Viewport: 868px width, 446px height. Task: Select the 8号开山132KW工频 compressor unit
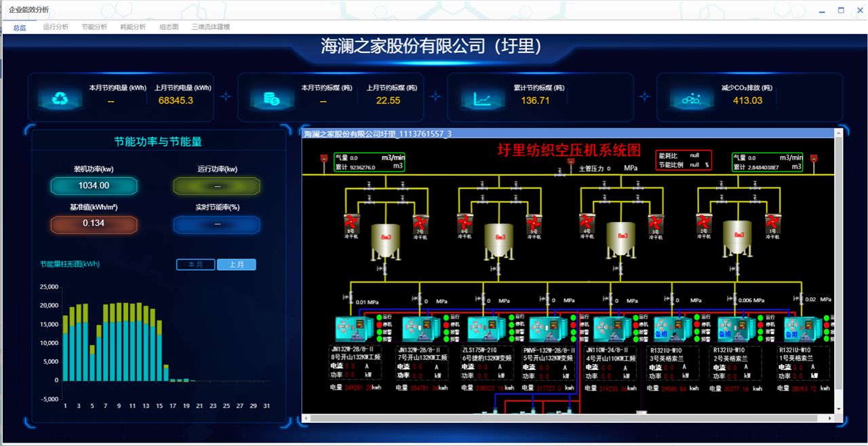(x=355, y=329)
